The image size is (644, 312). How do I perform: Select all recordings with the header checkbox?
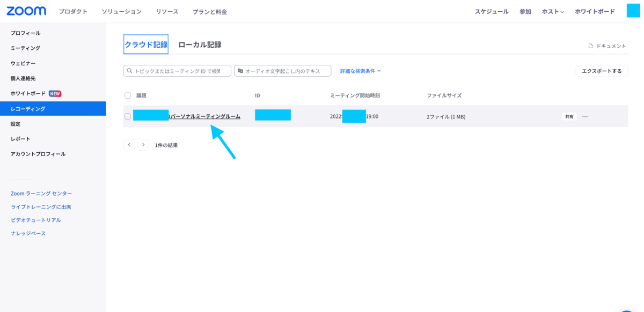click(x=128, y=95)
